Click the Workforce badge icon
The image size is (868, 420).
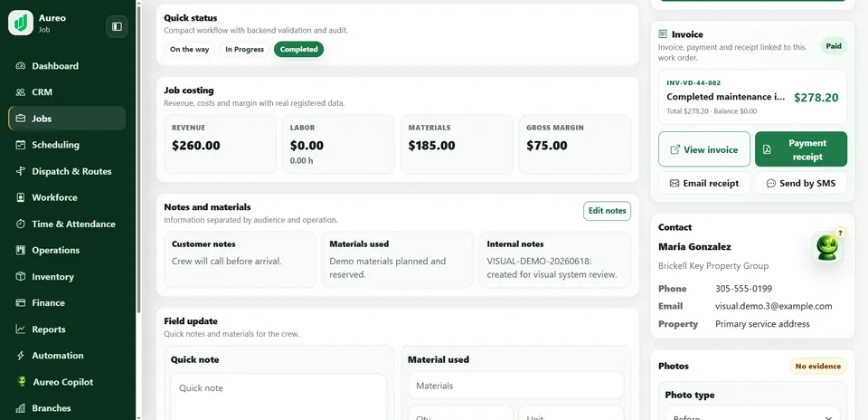(x=21, y=197)
